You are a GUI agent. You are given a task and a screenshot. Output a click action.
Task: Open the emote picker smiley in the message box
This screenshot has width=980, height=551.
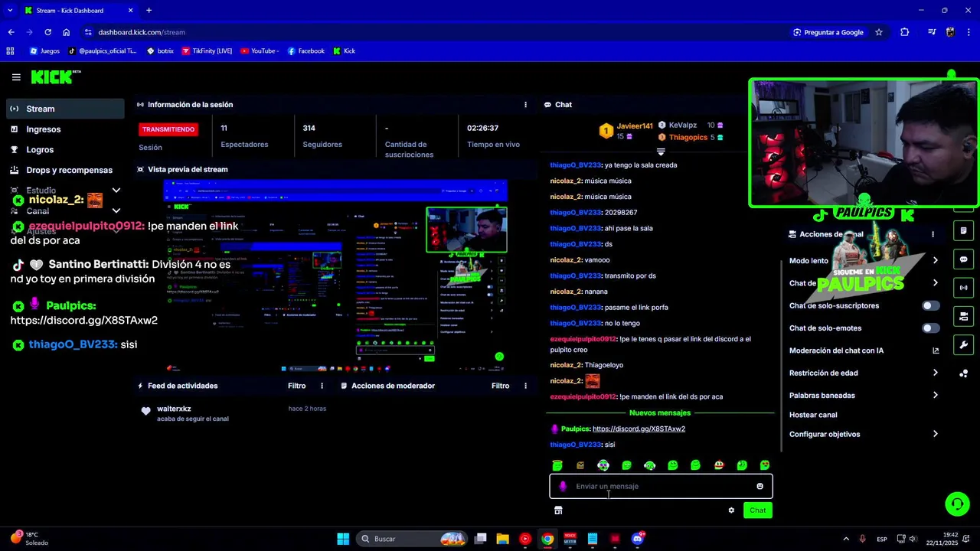(x=759, y=486)
